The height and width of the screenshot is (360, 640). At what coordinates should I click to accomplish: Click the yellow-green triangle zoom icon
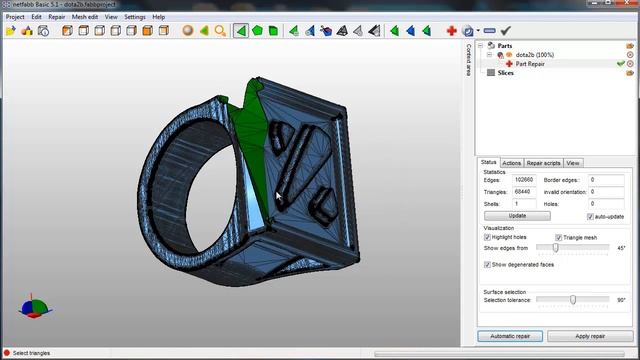tap(204, 31)
